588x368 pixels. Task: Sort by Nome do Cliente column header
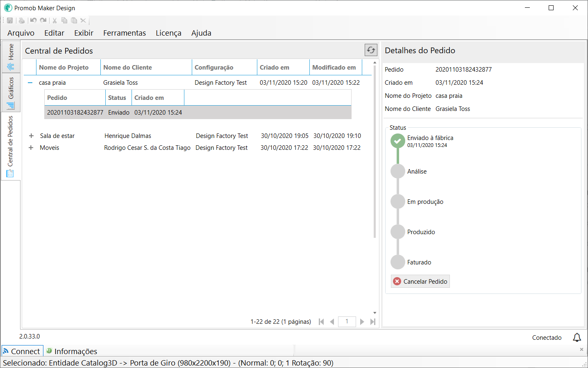tap(146, 67)
